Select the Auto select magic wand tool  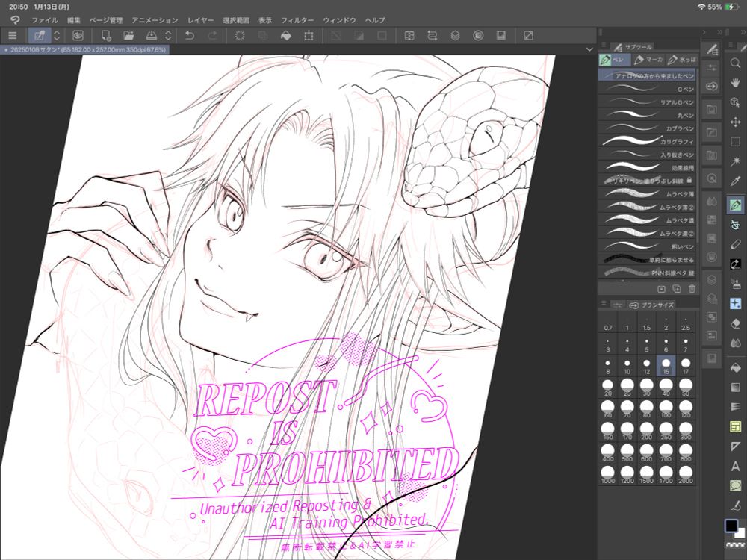point(736,161)
